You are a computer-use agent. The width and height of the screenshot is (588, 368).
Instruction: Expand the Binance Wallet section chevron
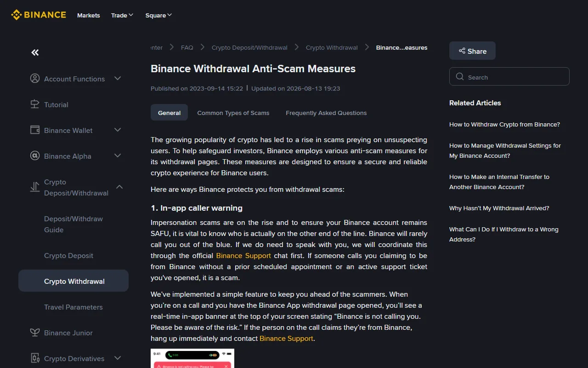118,130
